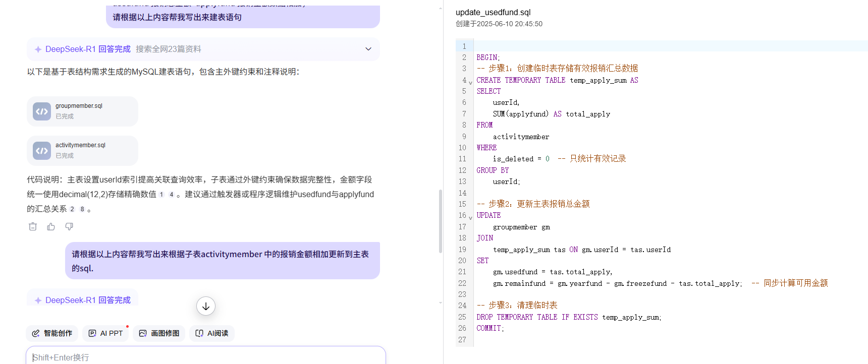Collapse the code fold arrow on line 4
The image size is (868, 364).
[470, 82]
